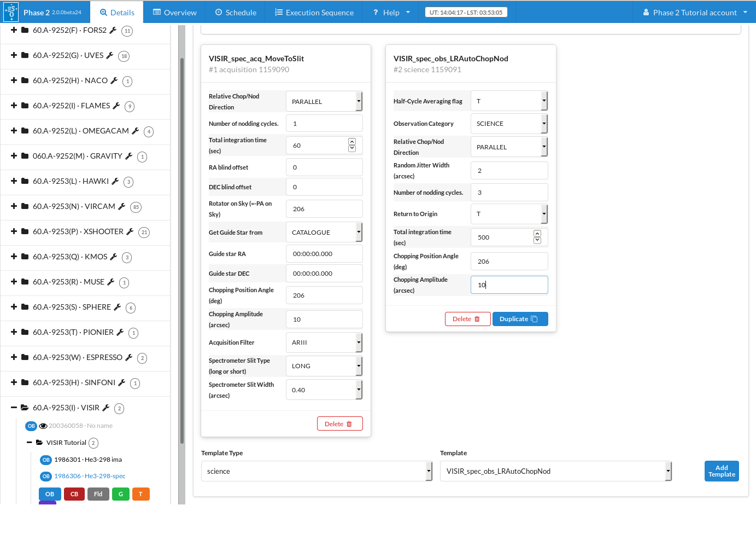
Task: Open the Template Type science dropdown
Action: point(317,471)
